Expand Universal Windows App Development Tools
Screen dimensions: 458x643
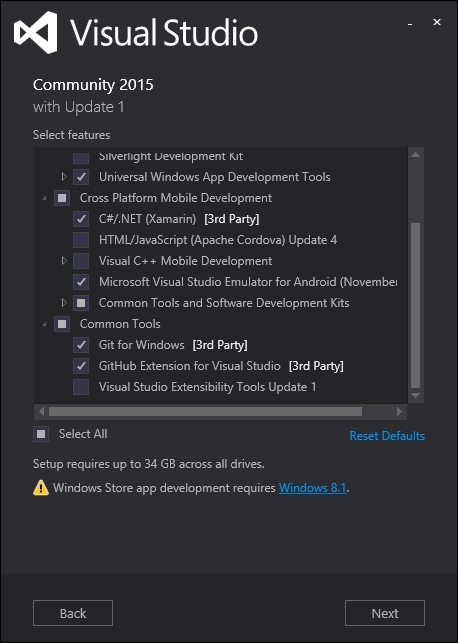click(64, 177)
